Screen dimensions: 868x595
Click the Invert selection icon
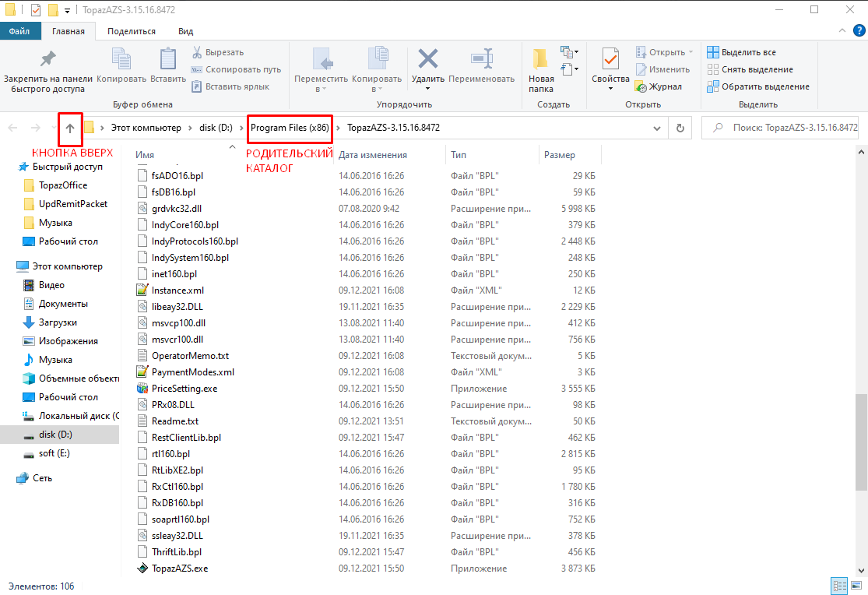[713, 86]
